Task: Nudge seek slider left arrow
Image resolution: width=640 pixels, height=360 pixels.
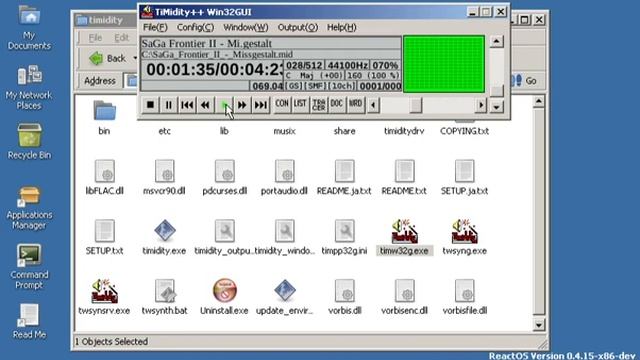Action: tap(373, 105)
